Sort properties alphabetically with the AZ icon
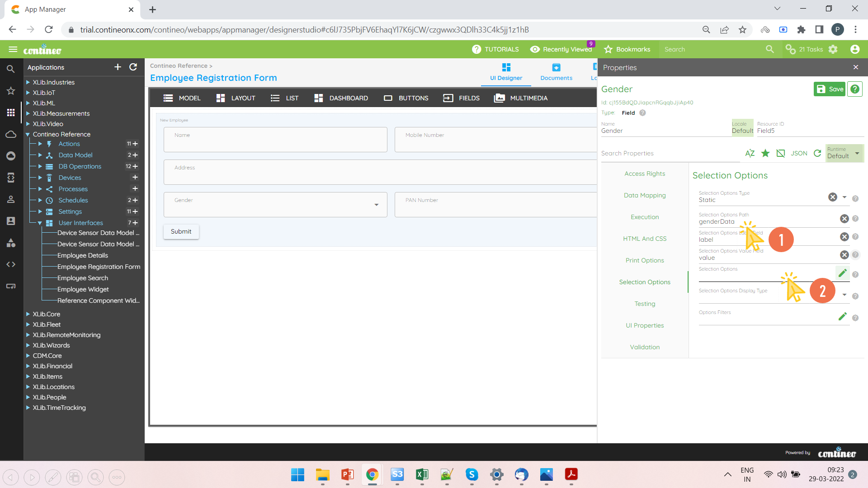The width and height of the screenshot is (868, 488). tap(750, 153)
